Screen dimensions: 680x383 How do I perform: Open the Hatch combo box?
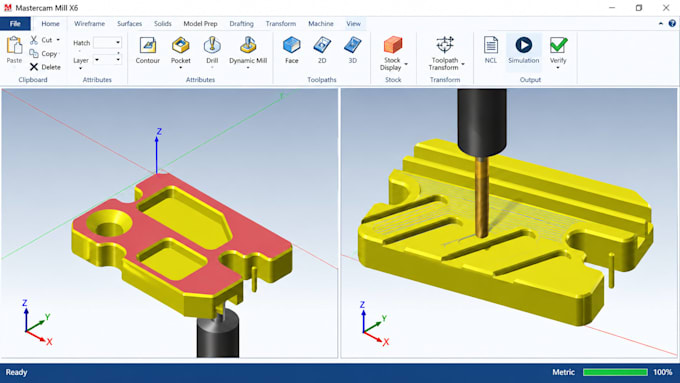pyautogui.click(x=108, y=43)
